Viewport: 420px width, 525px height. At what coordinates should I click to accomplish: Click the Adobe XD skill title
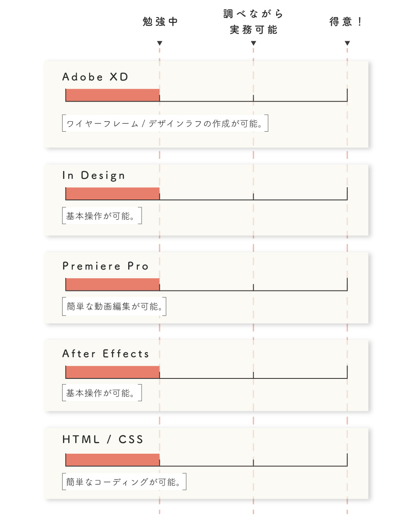(95, 77)
